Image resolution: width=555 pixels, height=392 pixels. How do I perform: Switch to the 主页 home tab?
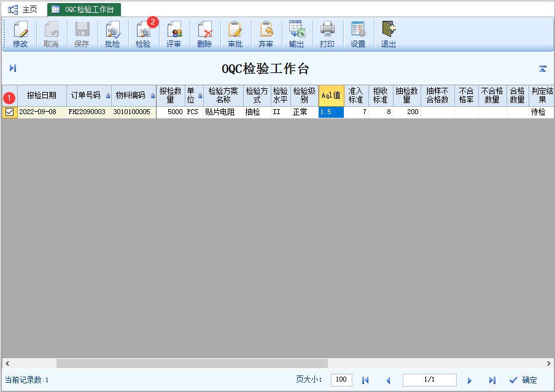[x=23, y=10]
